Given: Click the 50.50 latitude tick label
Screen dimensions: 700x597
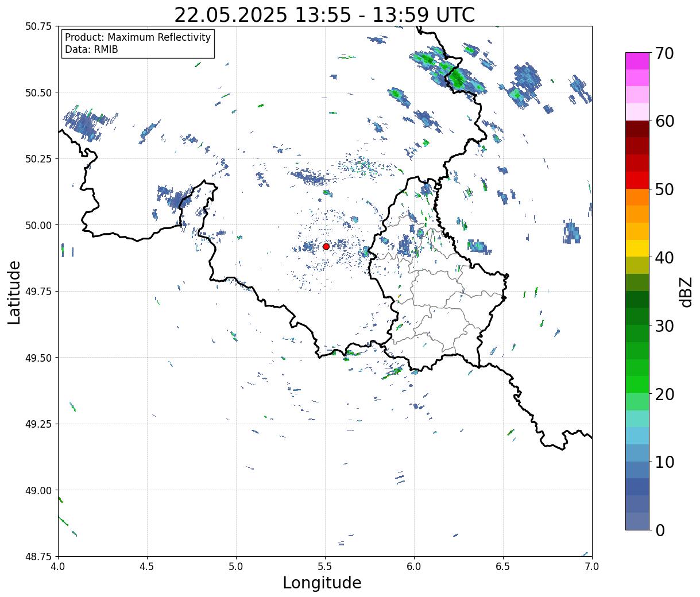Looking at the screenshot, I should coord(38,92).
